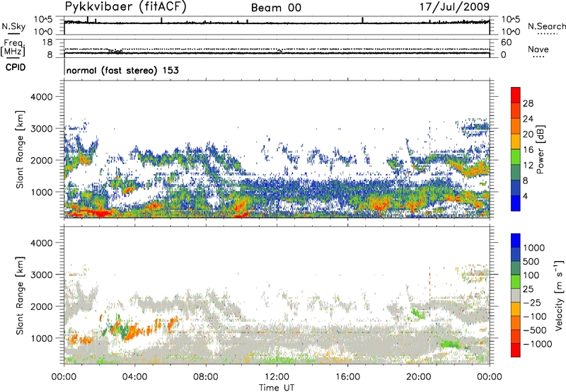The width and height of the screenshot is (566, 392).
Task: Click the '20:00' time axis label
Action: pos(419,377)
